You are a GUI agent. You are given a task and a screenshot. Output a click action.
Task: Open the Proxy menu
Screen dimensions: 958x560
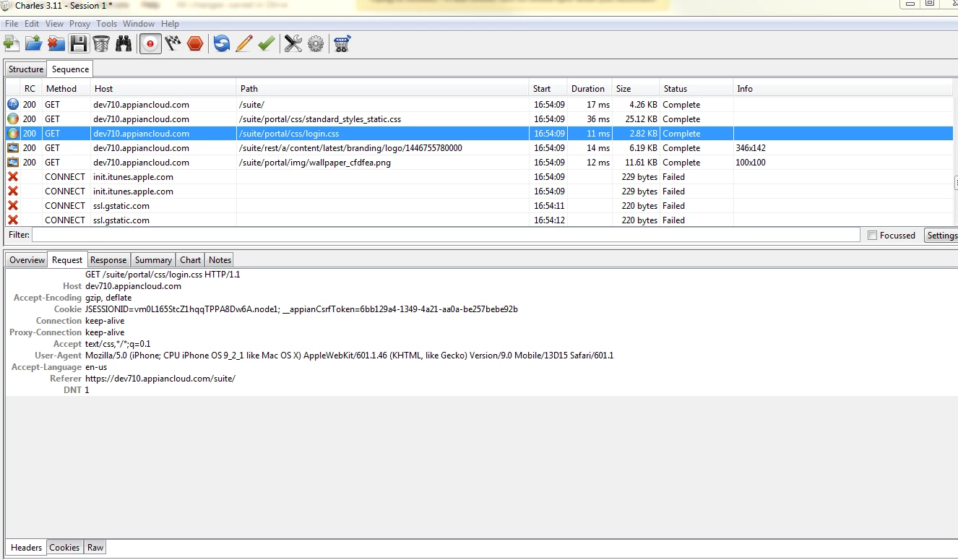click(80, 24)
